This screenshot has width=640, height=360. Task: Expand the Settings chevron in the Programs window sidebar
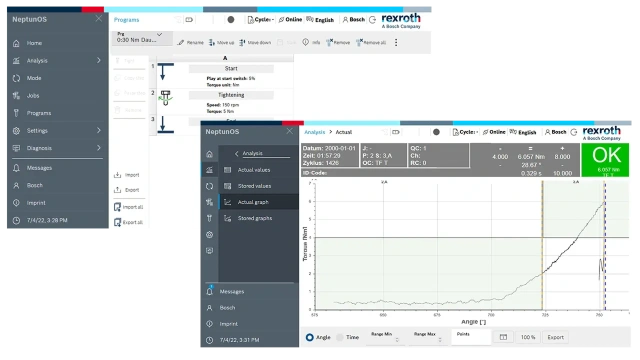[x=99, y=131]
